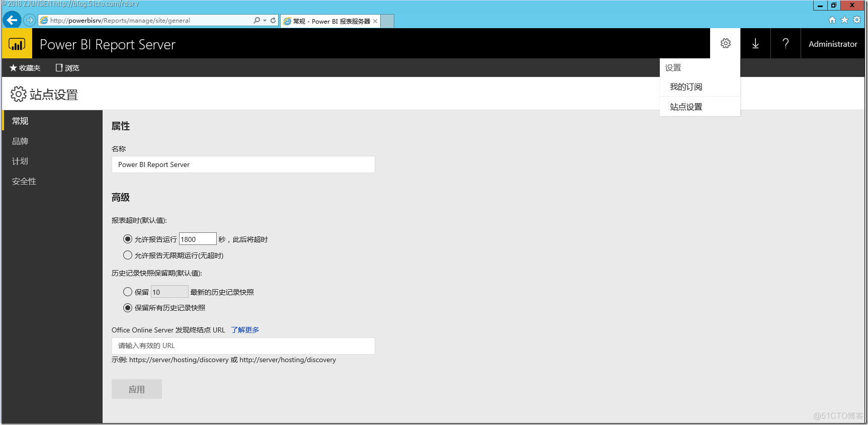
Task: Click the new blank tab button
Action: click(387, 21)
